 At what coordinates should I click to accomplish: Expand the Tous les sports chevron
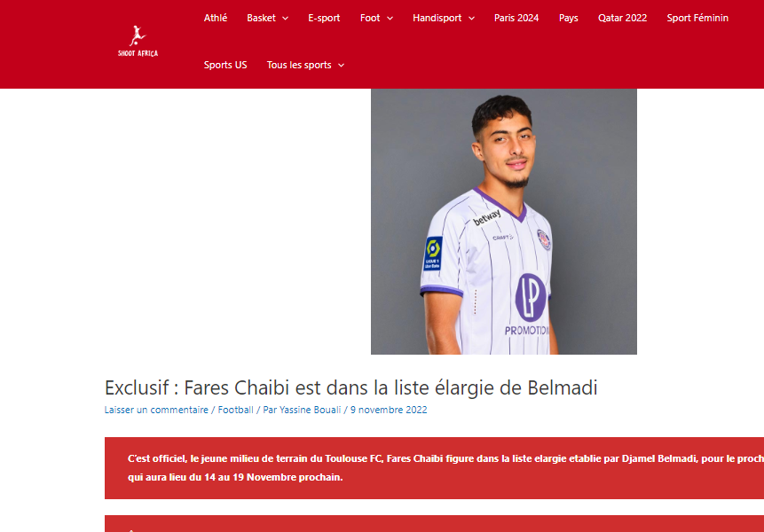pos(341,66)
